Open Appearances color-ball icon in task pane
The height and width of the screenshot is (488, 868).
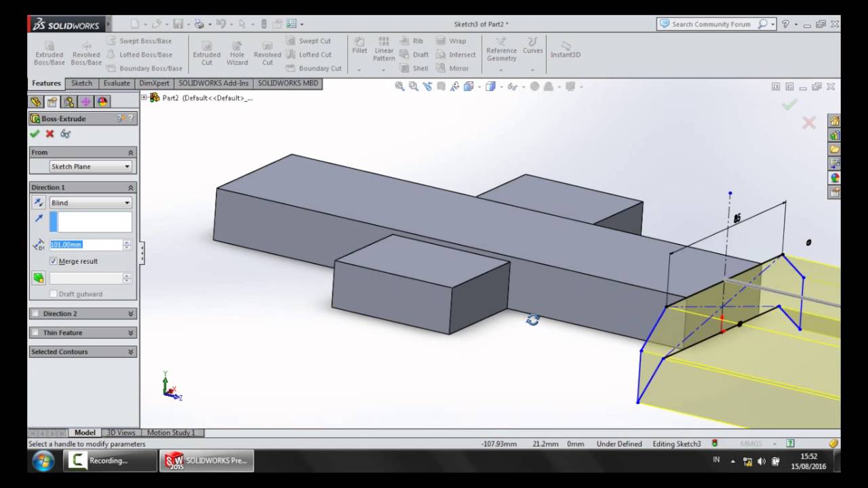[835, 178]
